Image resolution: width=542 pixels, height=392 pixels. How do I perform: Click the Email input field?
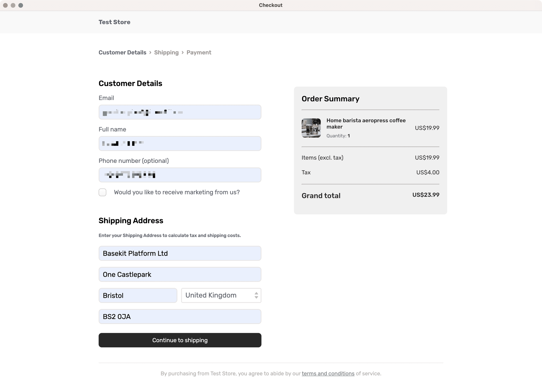(180, 112)
